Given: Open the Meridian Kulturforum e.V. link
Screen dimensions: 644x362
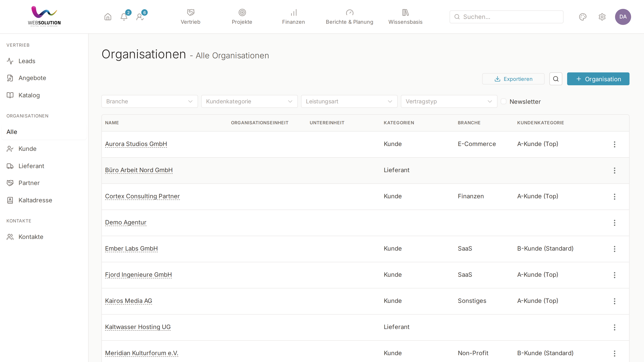Looking at the screenshot, I should (141, 353).
